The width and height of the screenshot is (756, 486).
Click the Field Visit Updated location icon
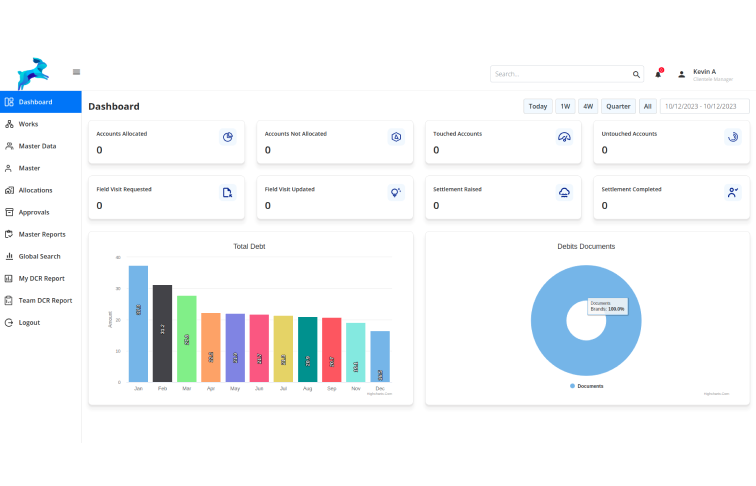[x=395, y=193]
